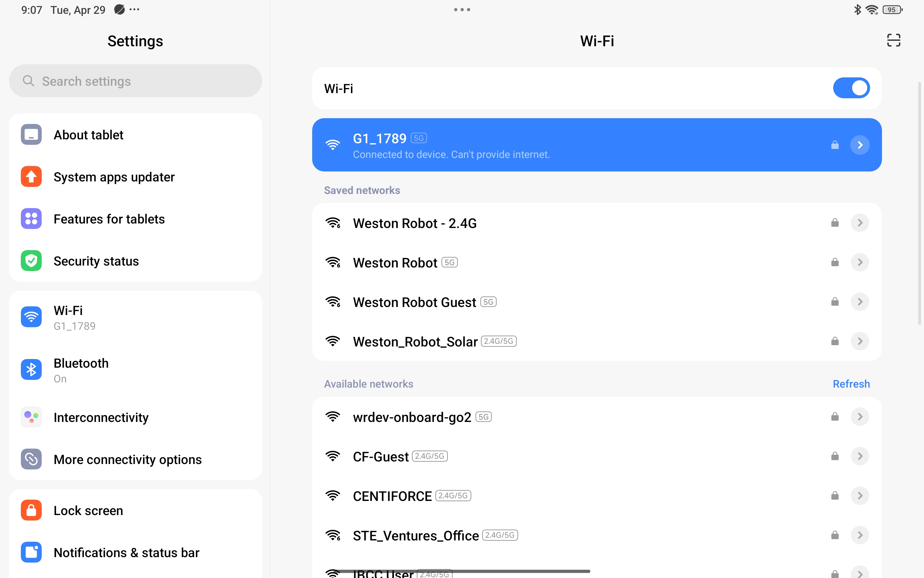Connect to Weston Robot Guest network
Screen dimensions: 924x578
point(597,302)
